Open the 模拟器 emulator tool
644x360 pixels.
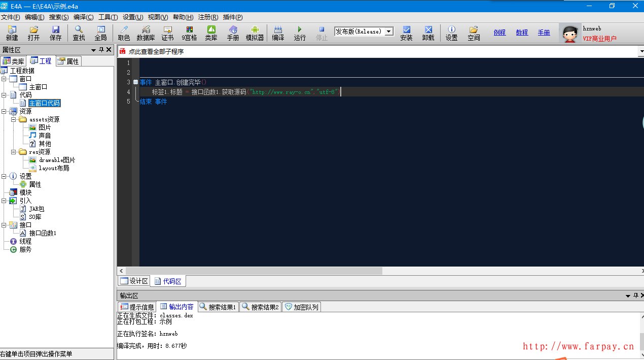(x=255, y=33)
